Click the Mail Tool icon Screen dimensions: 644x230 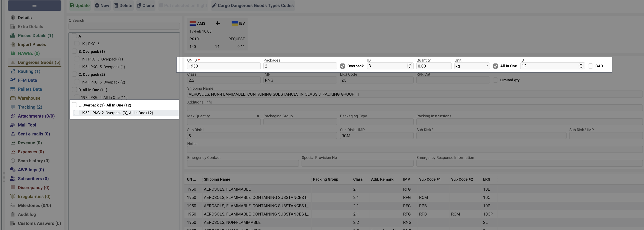pyautogui.click(x=13, y=125)
